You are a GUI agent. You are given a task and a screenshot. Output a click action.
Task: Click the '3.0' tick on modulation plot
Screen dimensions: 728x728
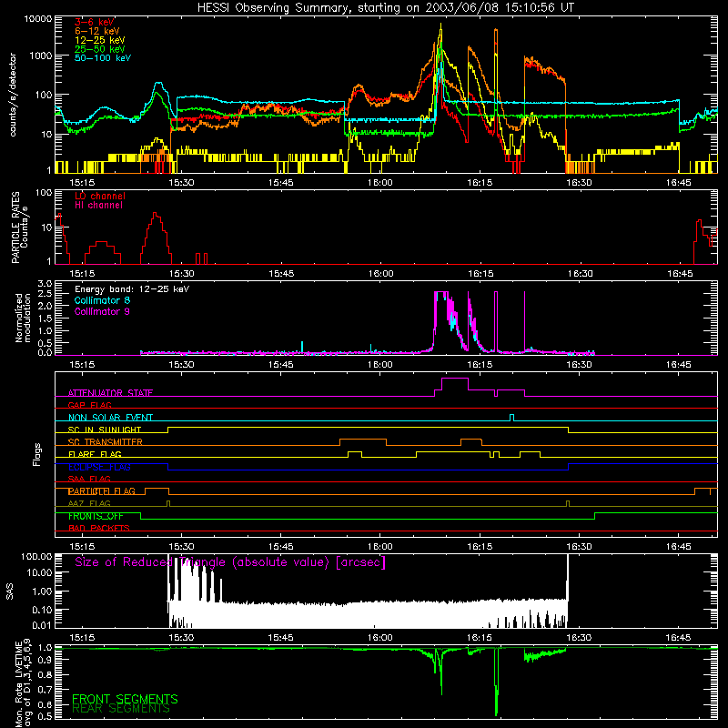pyautogui.click(x=45, y=284)
